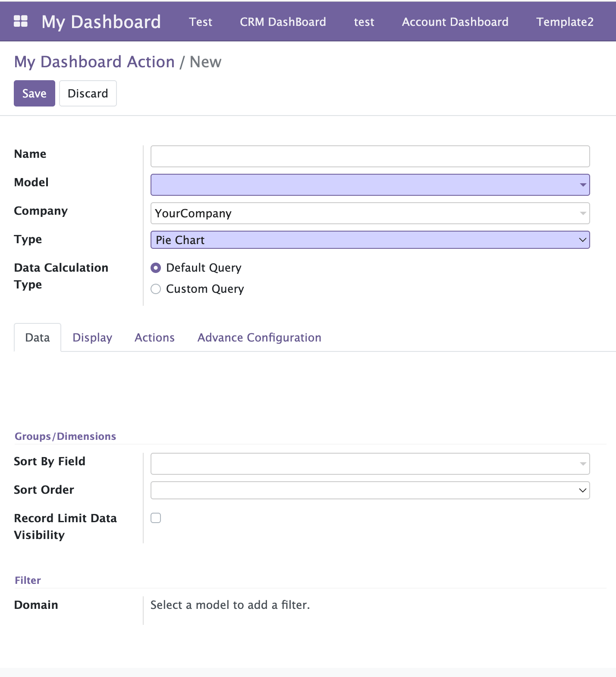Open the Sort Order select box
The image size is (616, 677).
(370, 490)
